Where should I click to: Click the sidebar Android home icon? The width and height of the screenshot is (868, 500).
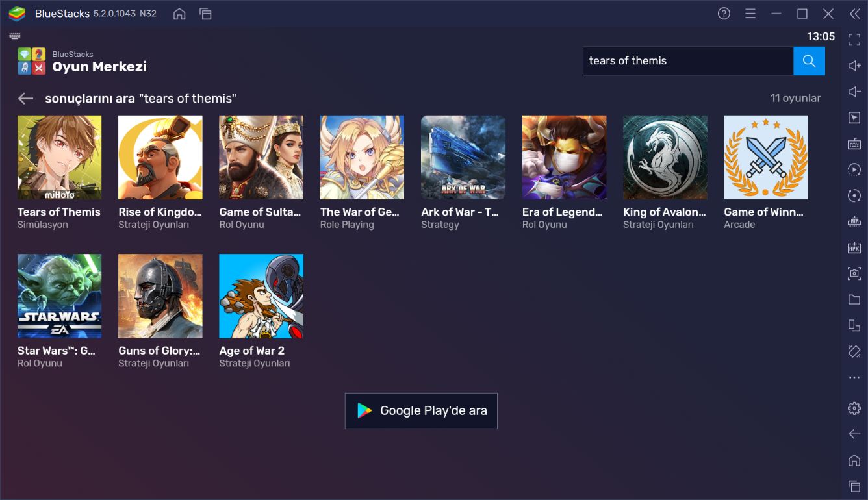click(x=854, y=460)
